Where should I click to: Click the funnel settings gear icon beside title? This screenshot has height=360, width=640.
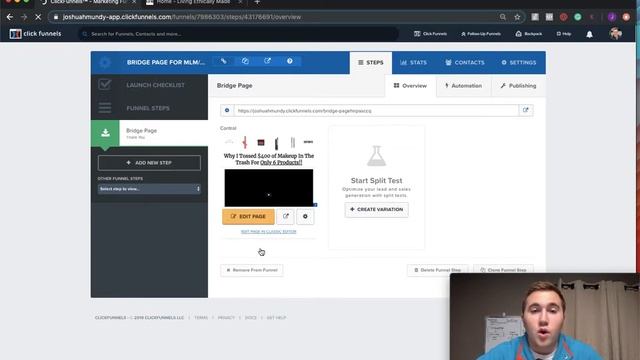pos(105,62)
